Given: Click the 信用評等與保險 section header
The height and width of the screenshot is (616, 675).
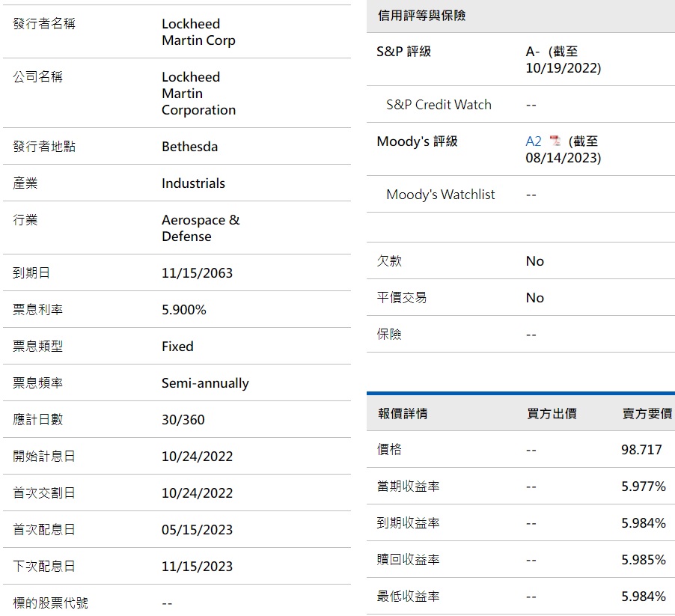Looking at the screenshot, I should click(x=422, y=16).
